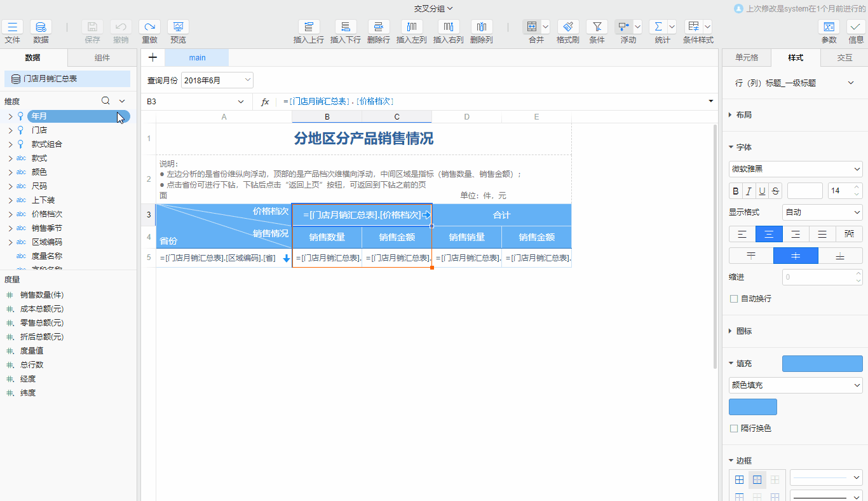Open the Parameters (参数) panel icon
This screenshot has width=868, height=501.
(829, 27)
